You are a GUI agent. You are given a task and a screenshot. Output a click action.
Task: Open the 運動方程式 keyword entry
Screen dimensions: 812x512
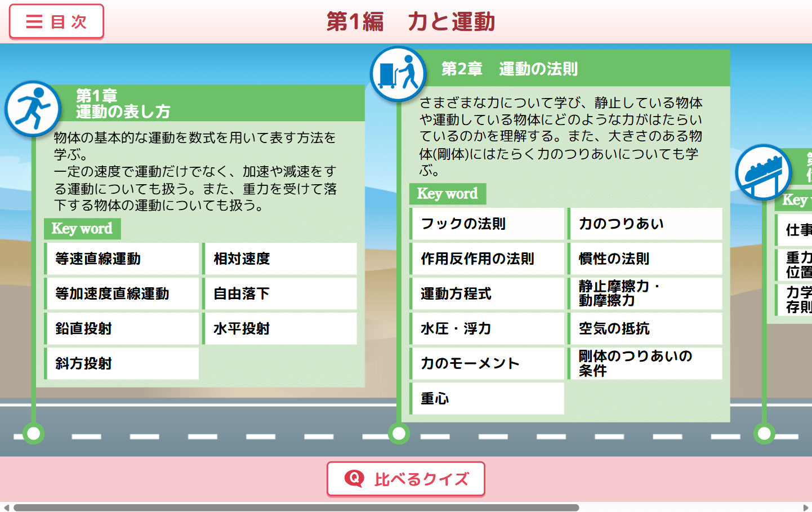click(x=487, y=293)
